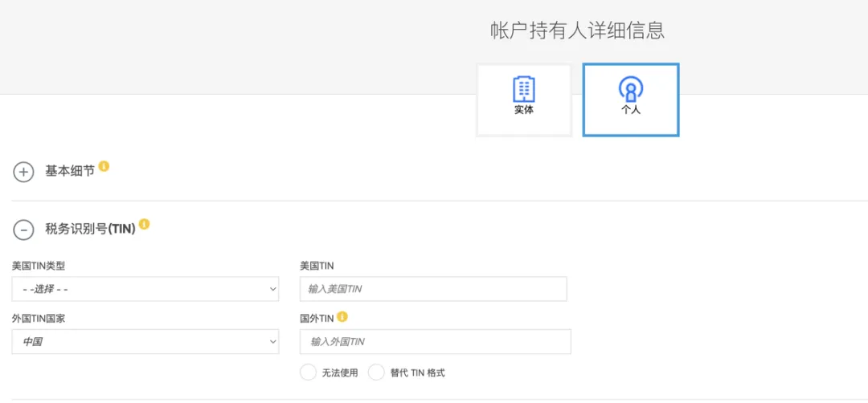
Task: Click the 输入美国TIN input field
Action: (x=433, y=289)
